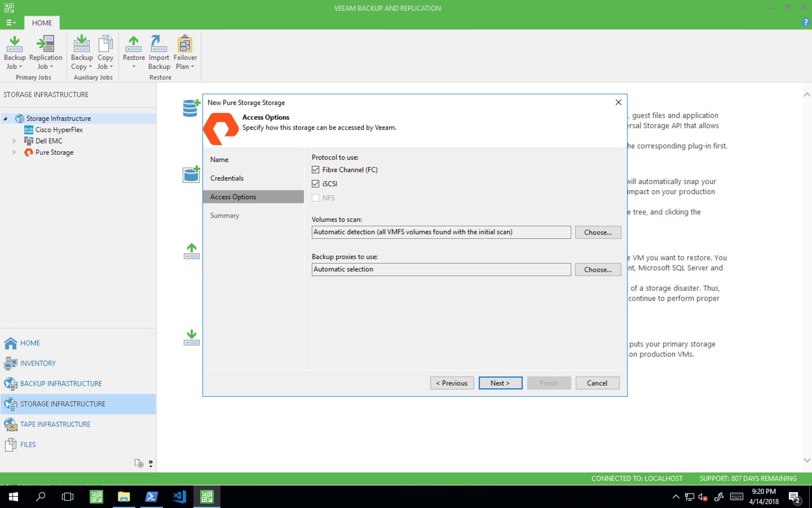Click Choose for Backup proxies
The width and height of the screenshot is (812, 508).
click(x=598, y=270)
